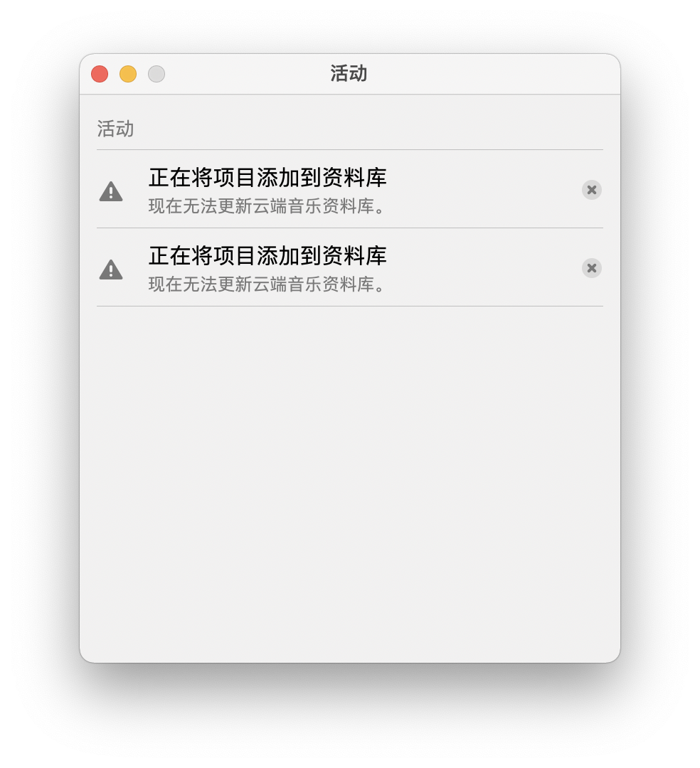
Task: Click the warning triangle icon of the lower activity
Action: (x=111, y=270)
